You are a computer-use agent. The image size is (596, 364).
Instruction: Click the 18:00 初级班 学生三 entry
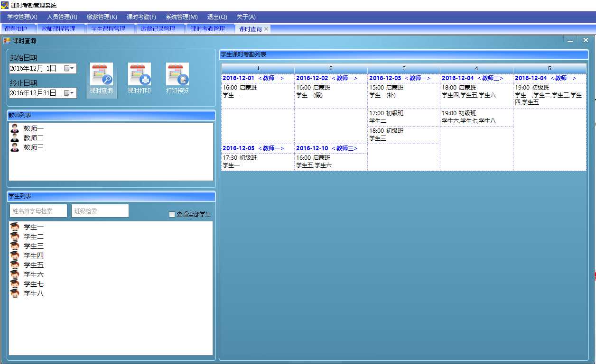pyautogui.click(x=404, y=135)
